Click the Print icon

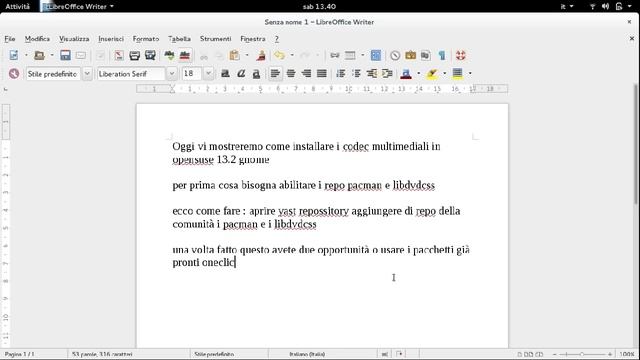134,55
